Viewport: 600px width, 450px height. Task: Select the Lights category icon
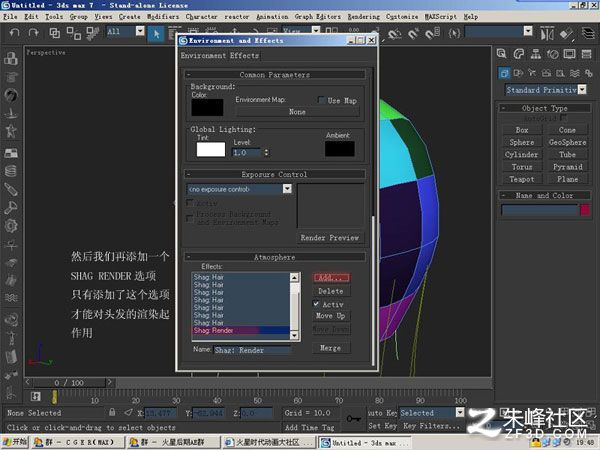point(532,73)
